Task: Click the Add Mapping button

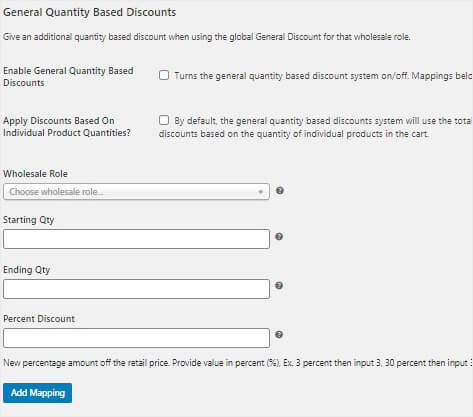Action: point(37,393)
